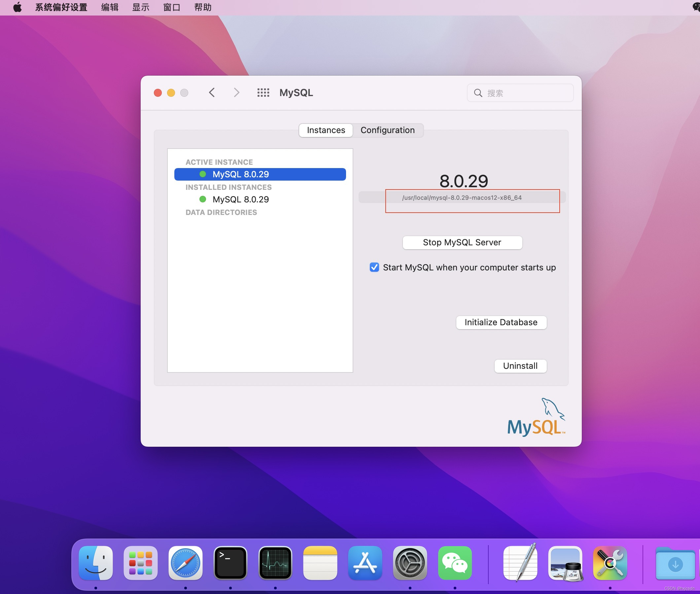Image resolution: width=700 pixels, height=594 pixels.
Task: Open Finder from the Dock
Action: (x=96, y=563)
